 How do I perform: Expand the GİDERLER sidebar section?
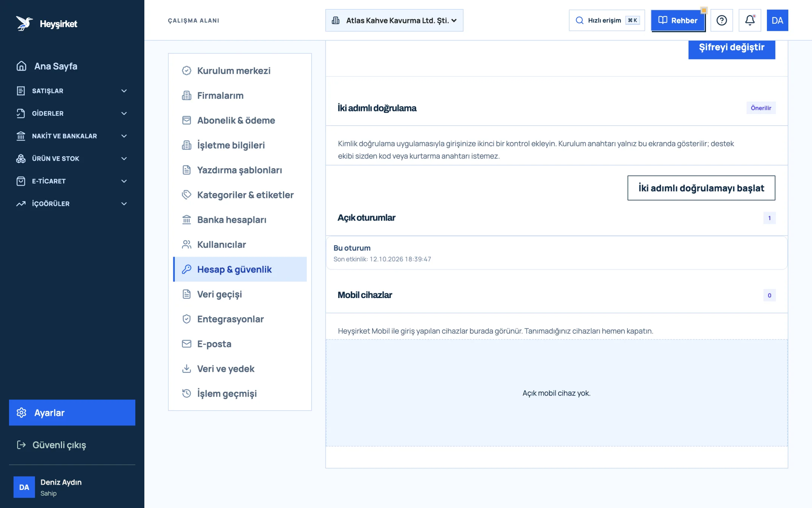(72, 113)
